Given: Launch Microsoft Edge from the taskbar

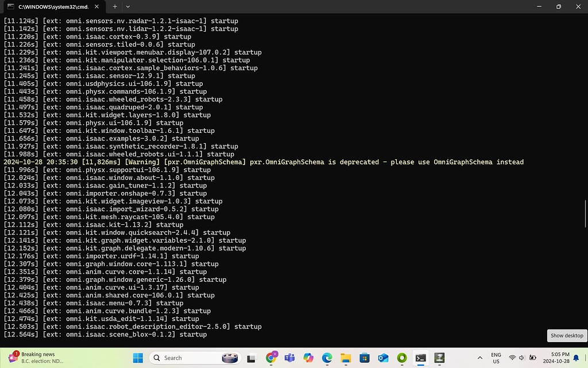Looking at the screenshot, I should pos(327,358).
